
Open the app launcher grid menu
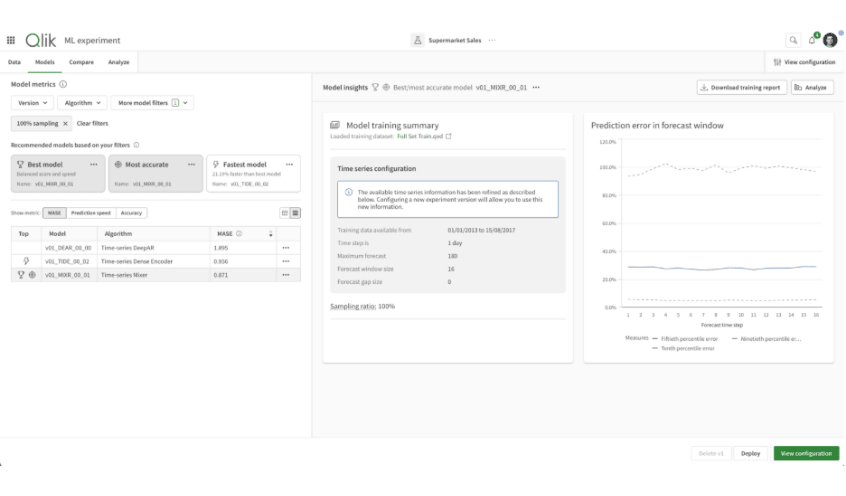click(x=11, y=40)
